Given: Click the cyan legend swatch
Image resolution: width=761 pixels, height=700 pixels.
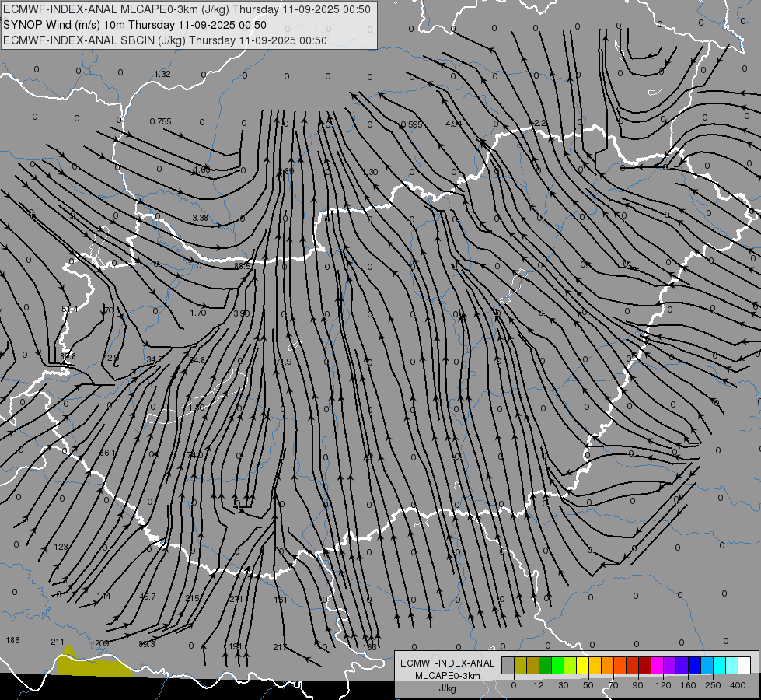Looking at the screenshot, I should [719, 665].
